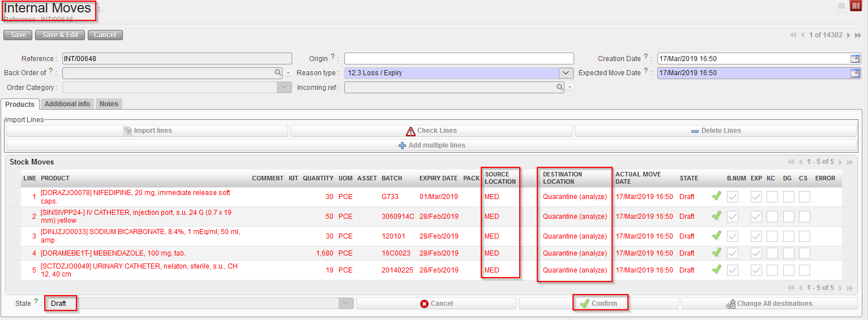
Task: Go to next record using the pager arrow
Action: coord(849,35)
